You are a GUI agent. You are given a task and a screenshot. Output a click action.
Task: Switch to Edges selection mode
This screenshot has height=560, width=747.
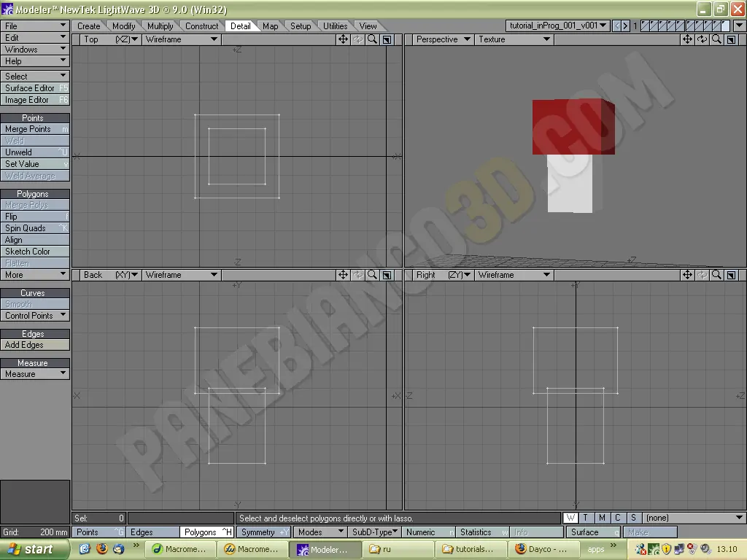point(152,532)
